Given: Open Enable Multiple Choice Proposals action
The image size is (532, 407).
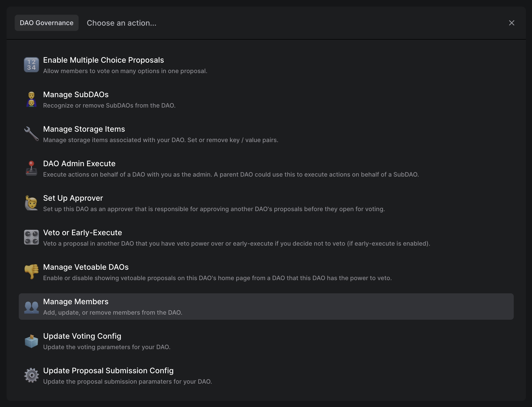Looking at the screenshot, I should click(103, 60).
